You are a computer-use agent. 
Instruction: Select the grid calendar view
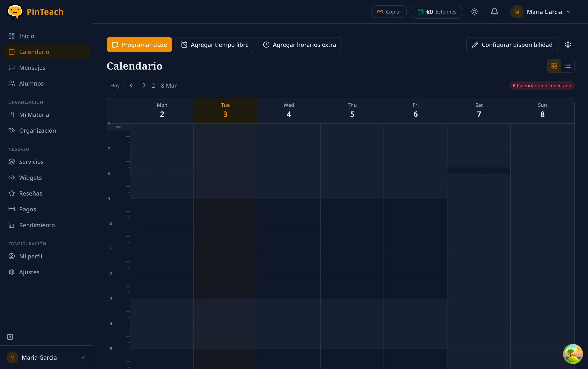(554, 66)
